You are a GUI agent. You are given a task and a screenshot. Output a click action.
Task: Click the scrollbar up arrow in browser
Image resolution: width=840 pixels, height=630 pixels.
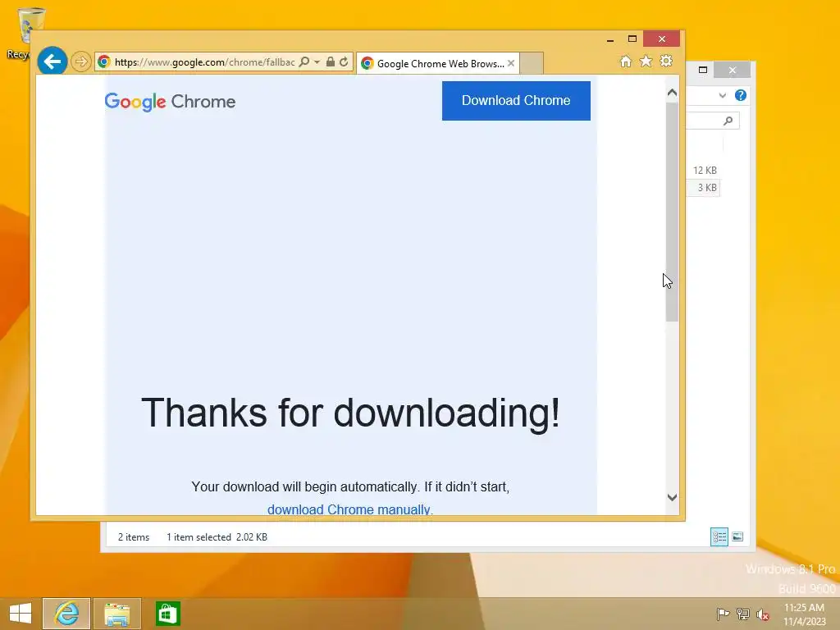[x=672, y=93]
